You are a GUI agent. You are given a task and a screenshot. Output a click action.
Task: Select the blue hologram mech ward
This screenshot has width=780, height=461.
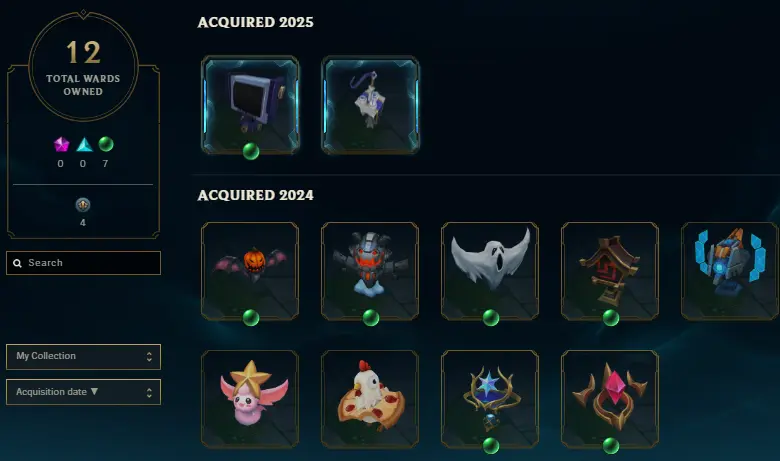click(x=730, y=271)
